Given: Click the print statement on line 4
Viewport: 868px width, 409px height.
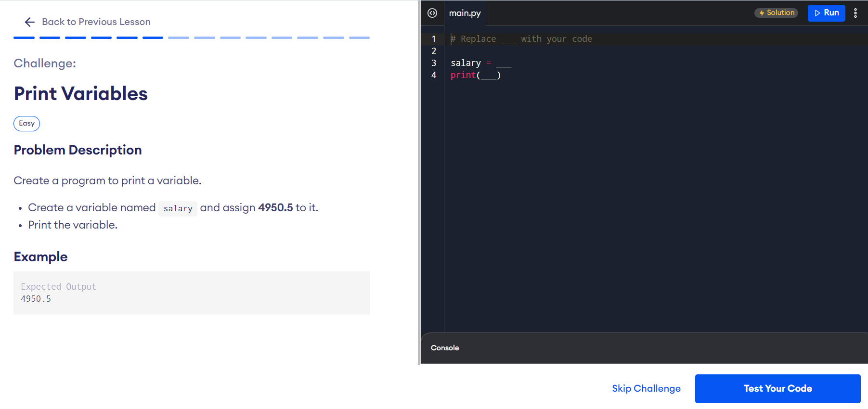Looking at the screenshot, I should point(476,75).
